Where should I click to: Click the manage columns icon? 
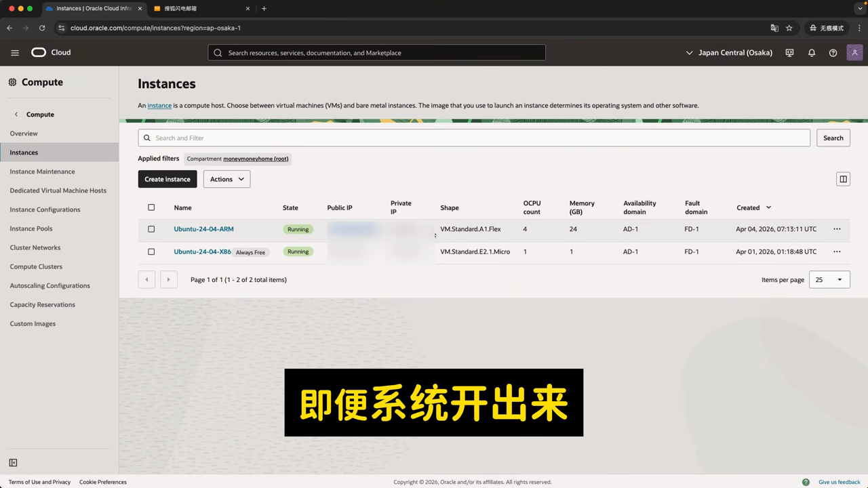[x=843, y=179]
